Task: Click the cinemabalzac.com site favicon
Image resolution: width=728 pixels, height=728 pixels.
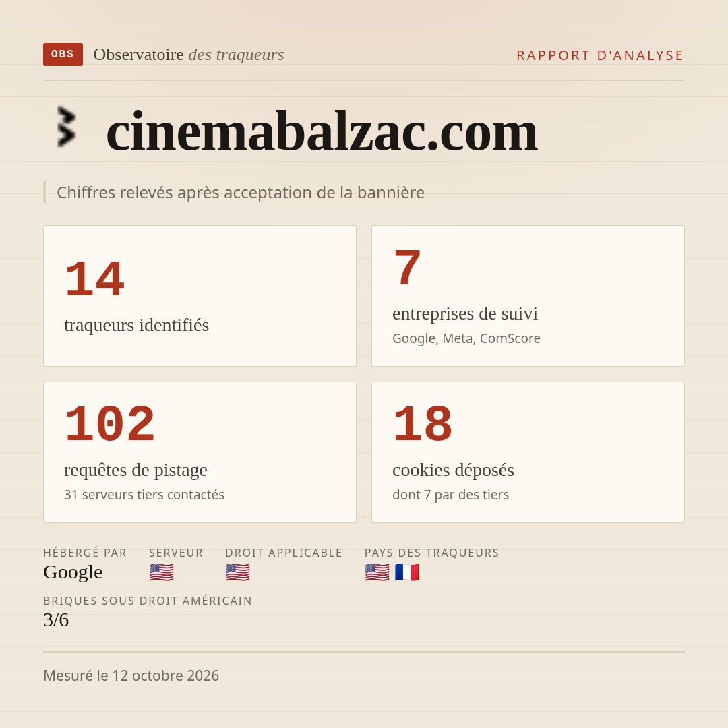Action: pyautogui.click(x=66, y=127)
